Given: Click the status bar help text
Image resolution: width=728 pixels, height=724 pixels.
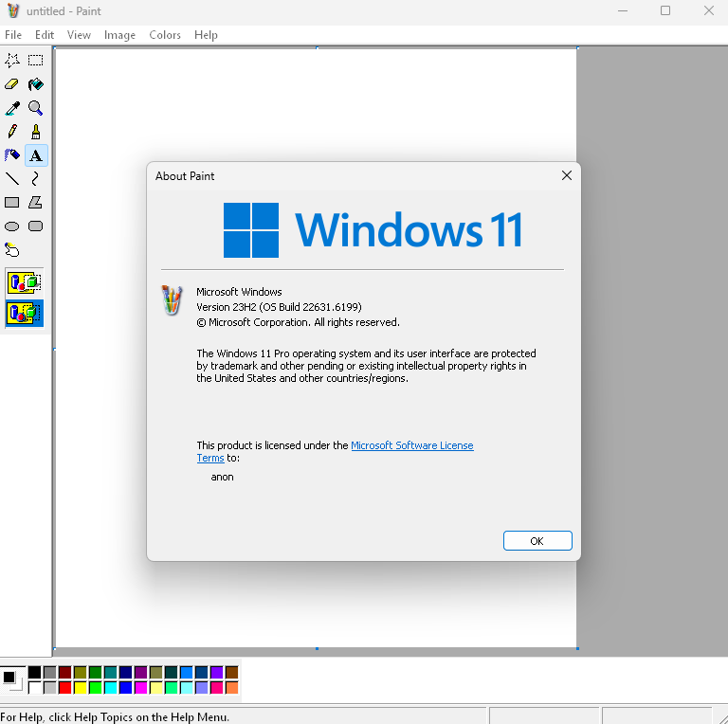Looking at the screenshot, I should click(x=115, y=717).
